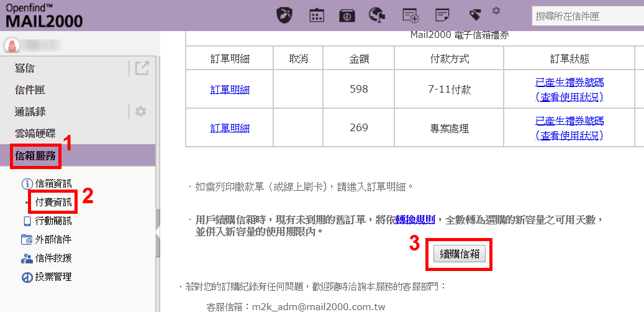
Task: Click the 專案處理 cell
Action: [449, 128]
